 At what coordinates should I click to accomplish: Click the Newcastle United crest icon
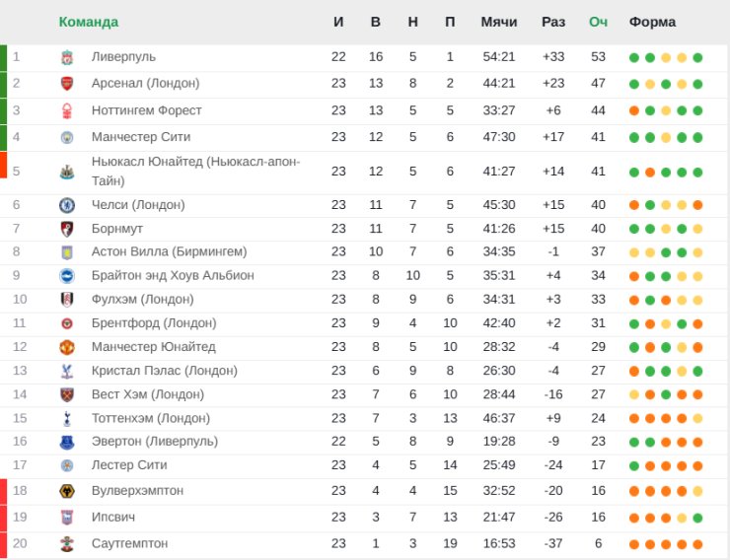pyautogui.click(x=67, y=173)
